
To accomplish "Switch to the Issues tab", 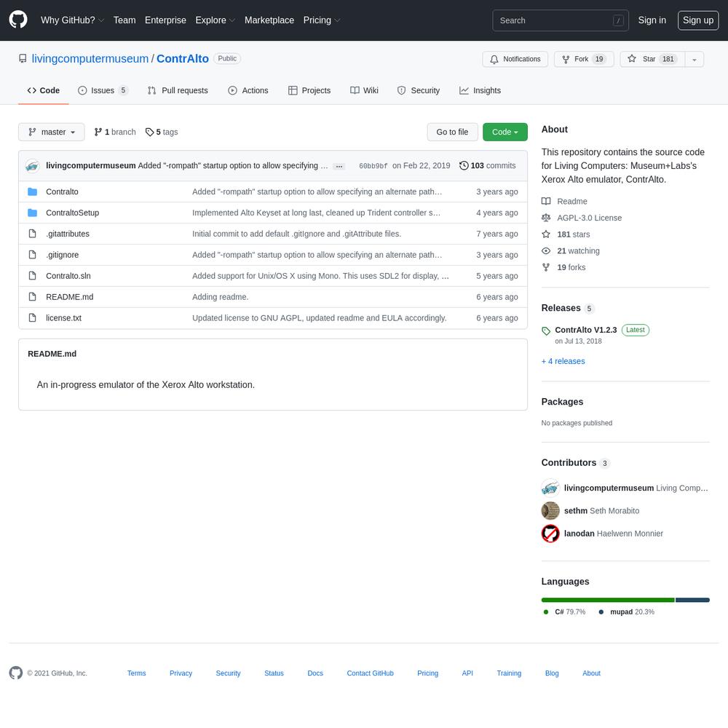I will tap(103, 90).
